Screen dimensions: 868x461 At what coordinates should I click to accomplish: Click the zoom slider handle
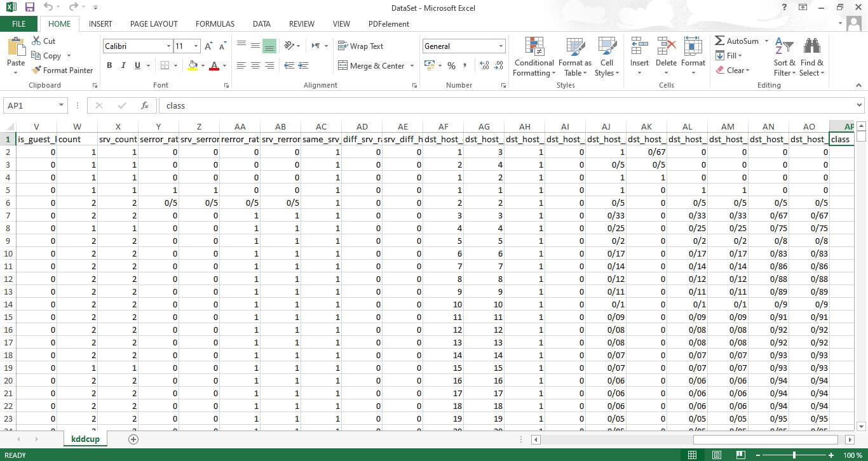[794, 455]
